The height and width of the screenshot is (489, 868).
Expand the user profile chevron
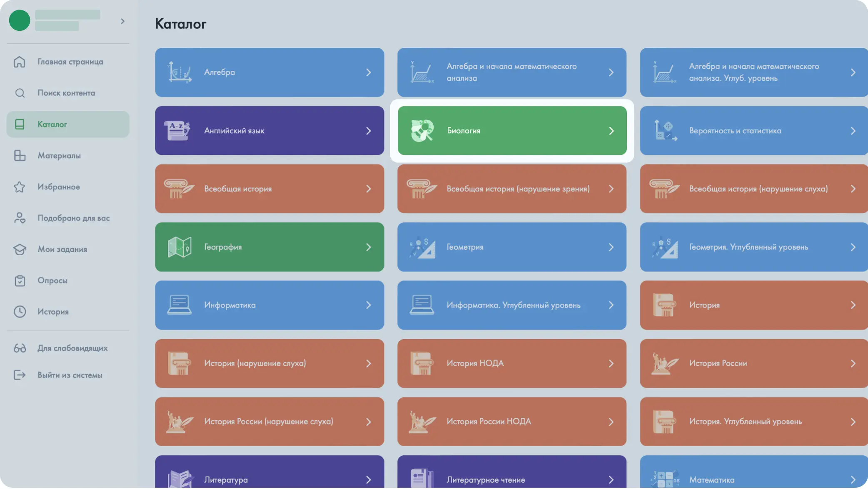(x=122, y=21)
